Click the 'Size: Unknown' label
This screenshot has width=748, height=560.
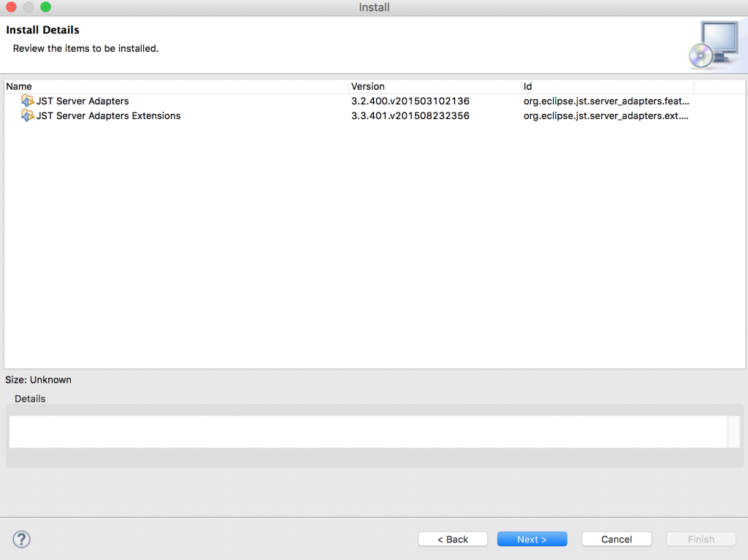38,380
